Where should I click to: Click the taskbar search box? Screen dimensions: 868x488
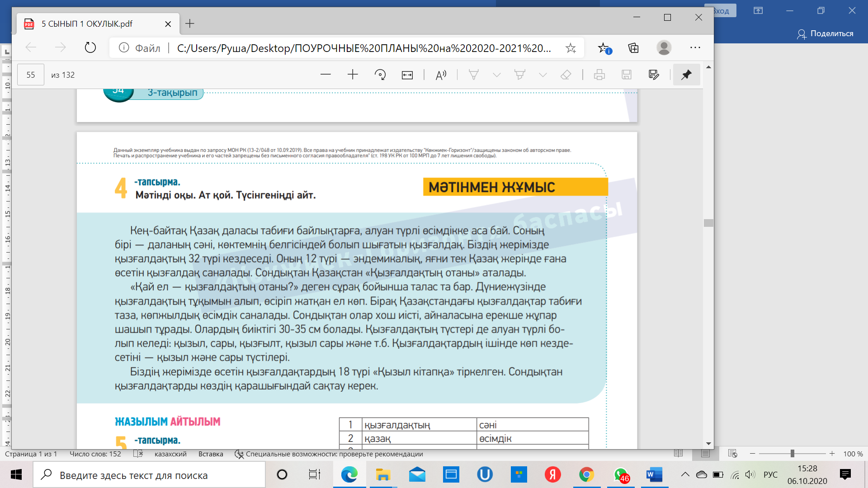pyautogui.click(x=149, y=475)
